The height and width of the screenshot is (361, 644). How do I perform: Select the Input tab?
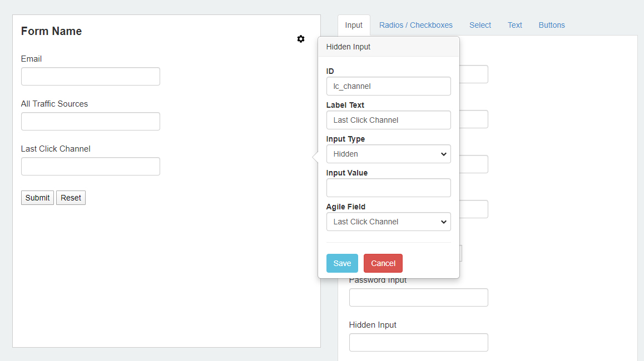coord(354,25)
